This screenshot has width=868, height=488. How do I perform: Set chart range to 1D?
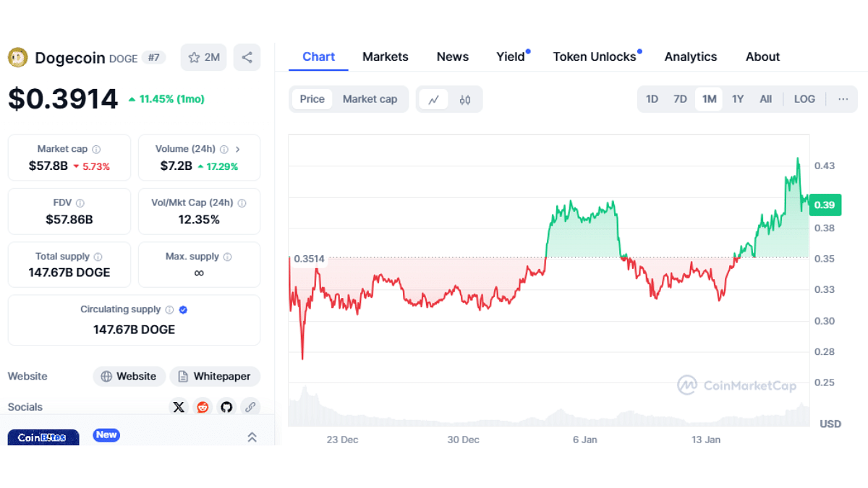click(x=652, y=99)
